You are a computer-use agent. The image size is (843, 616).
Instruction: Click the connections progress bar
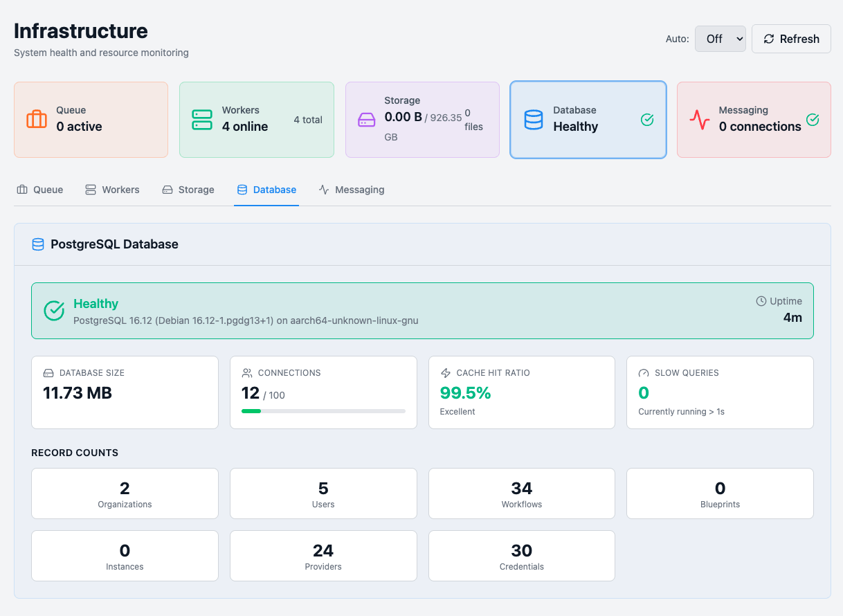pos(323,410)
